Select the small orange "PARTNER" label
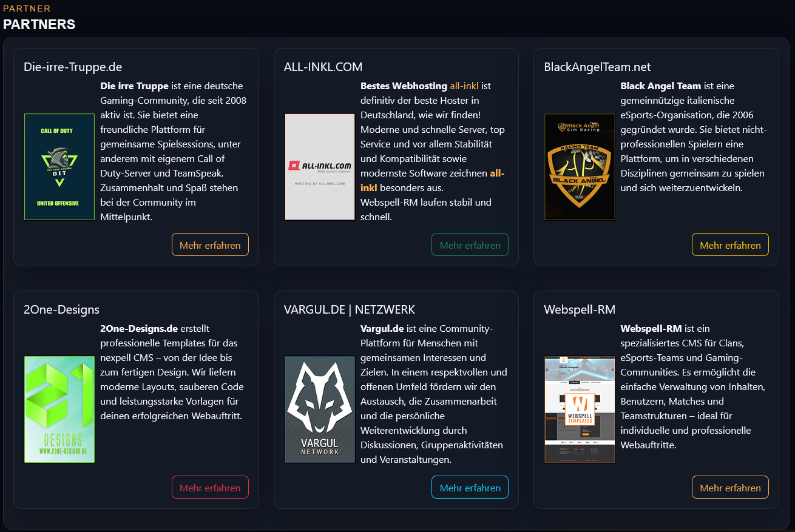Viewport: 795px width, 532px height. pyautogui.click(x=27, y=8)
